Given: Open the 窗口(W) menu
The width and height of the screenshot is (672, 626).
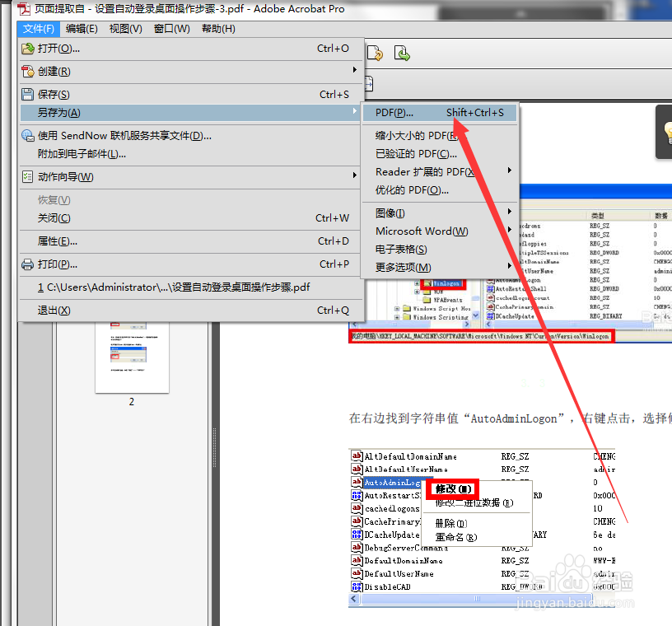Looking at the screenshot, I should click(172, 29).
